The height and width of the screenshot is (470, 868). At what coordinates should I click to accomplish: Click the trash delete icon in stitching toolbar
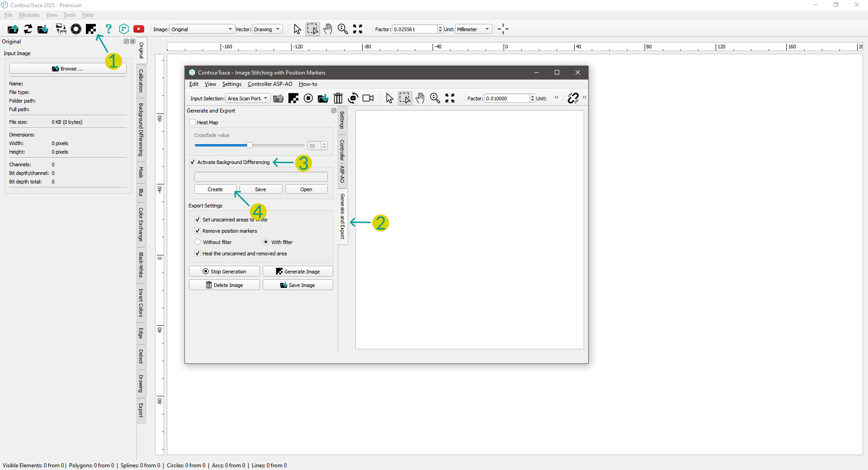point(338,99)
